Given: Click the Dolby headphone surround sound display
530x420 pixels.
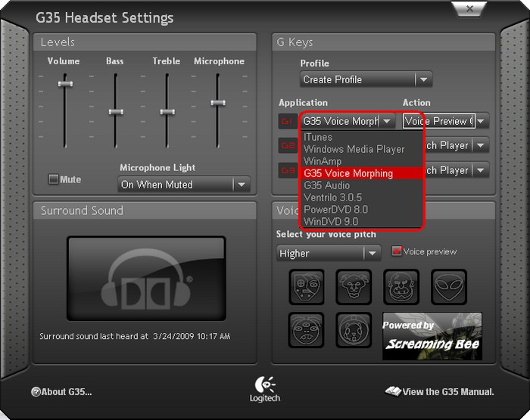Looking at the screenshot, I should coord(146,278).
